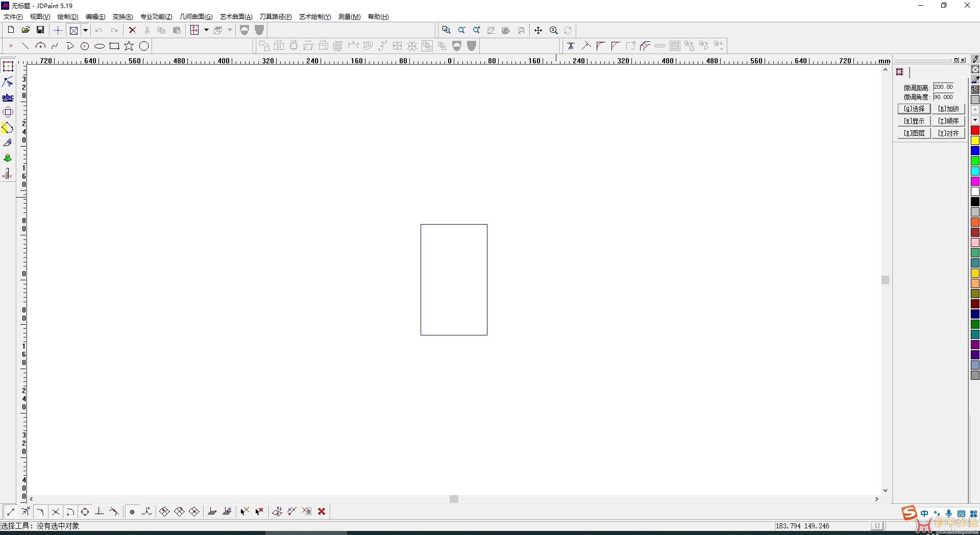Click the [T]顺序 button

click(x=948, y=121)
